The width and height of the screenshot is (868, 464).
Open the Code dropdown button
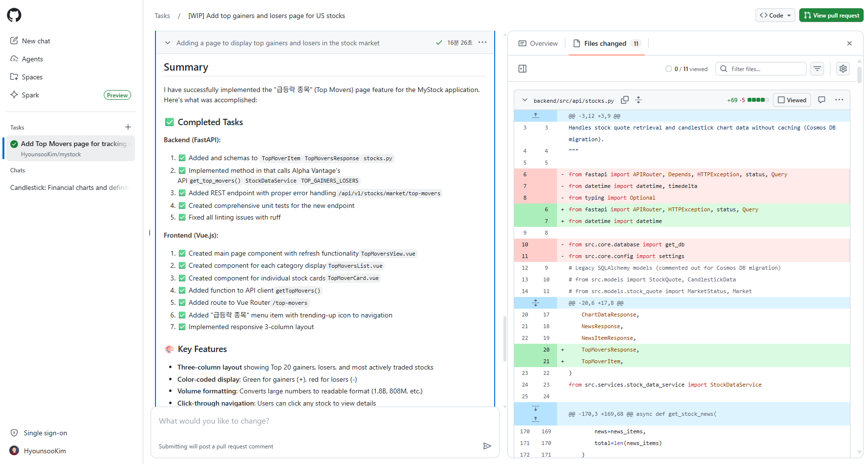tap(775, 15)
